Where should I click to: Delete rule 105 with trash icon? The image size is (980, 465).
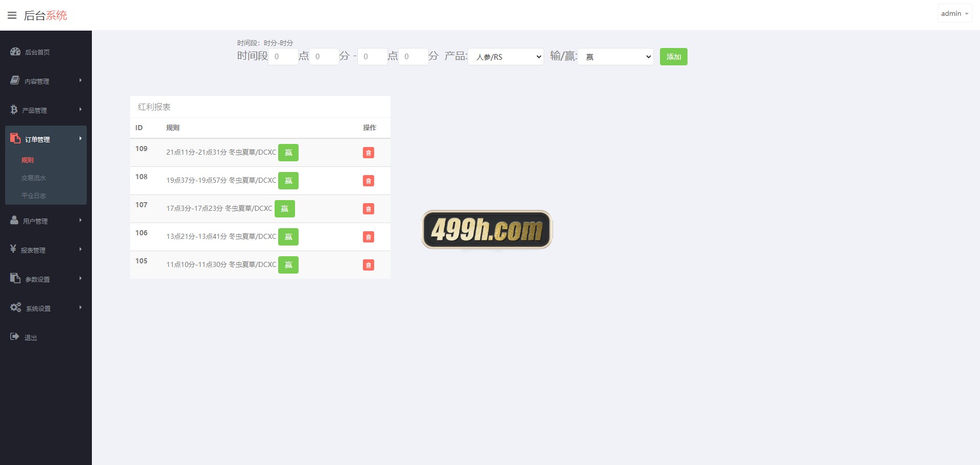tap(369, 265)
